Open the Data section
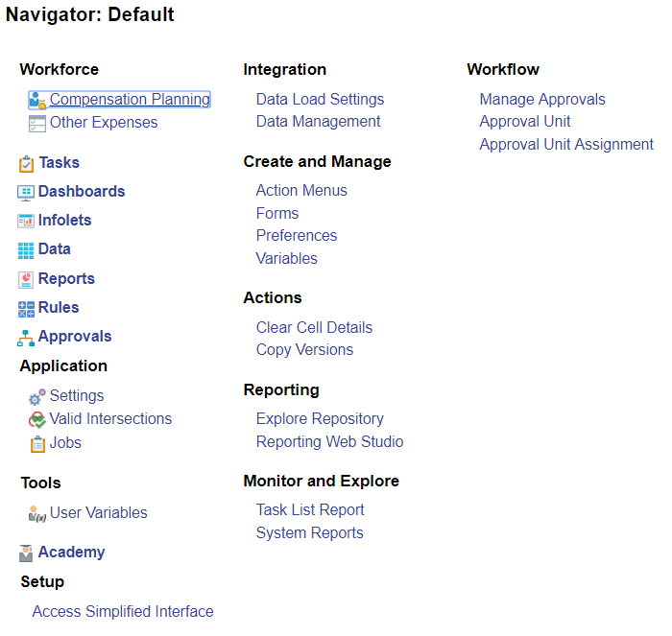Screen dimensions: 672x636 click(x=54, y=248)
